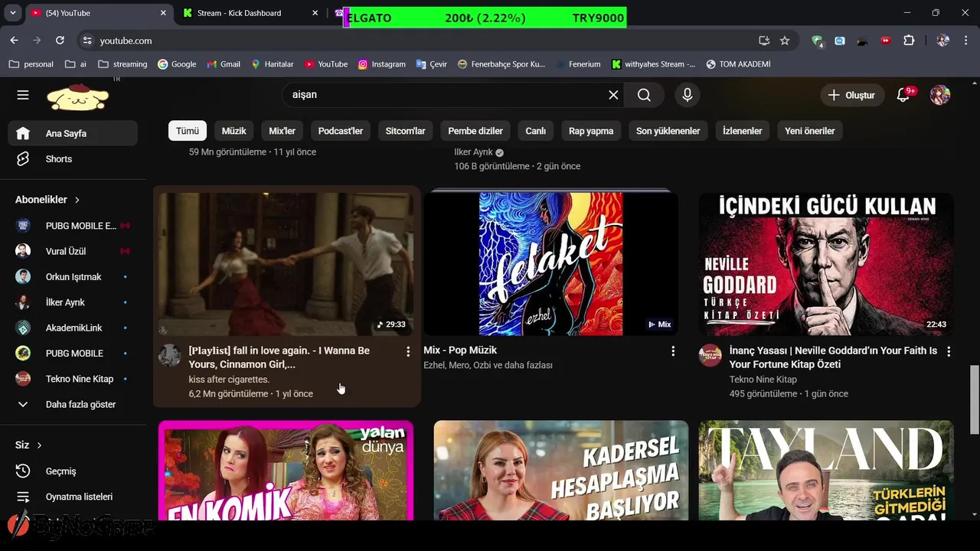Click the red fast-forward extension icon

tap(886, 41)
